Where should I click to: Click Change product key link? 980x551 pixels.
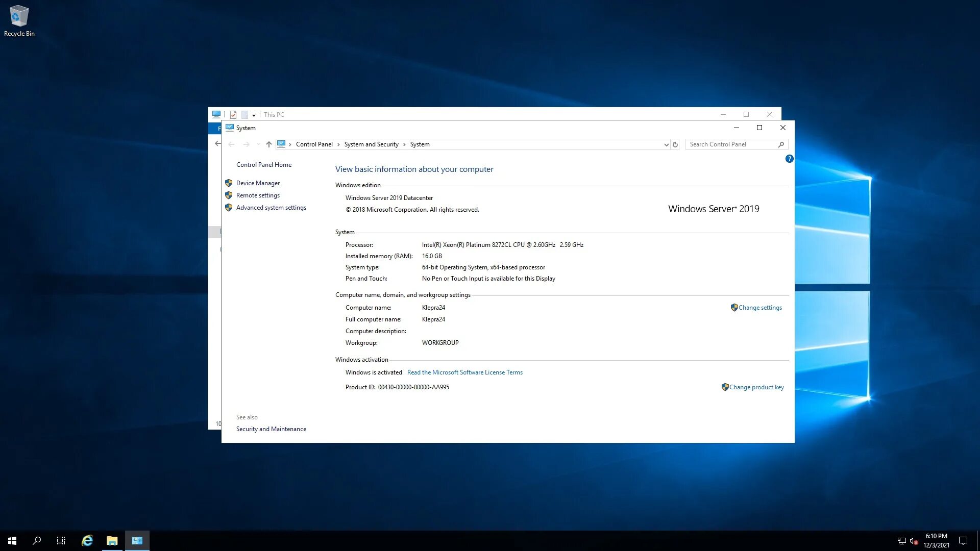pos(756,387)
